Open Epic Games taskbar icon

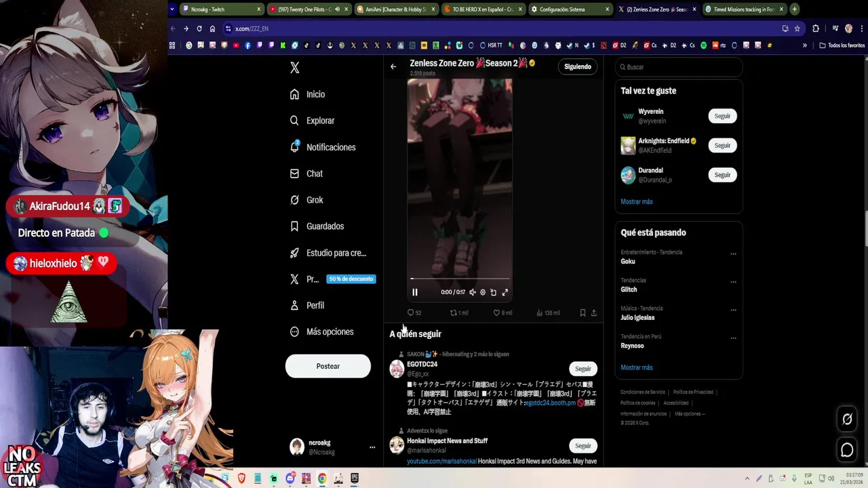[354, 479]
